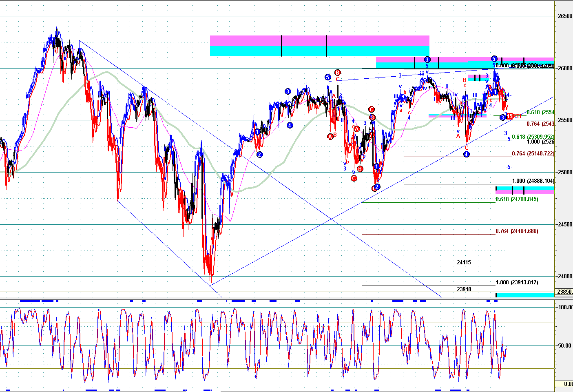The width and height of the screenshot is (573, 392).
Task: Click the blue circled 4 left of the spike
Action: coord(290,125)
